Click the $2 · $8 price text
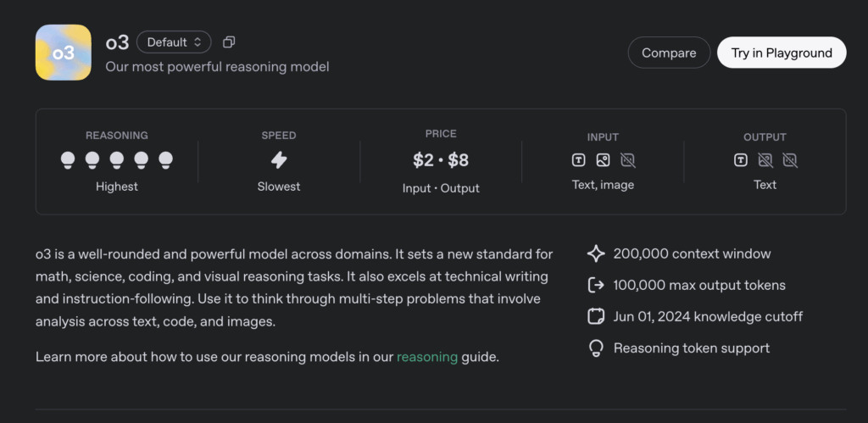 [x=441, y=160]
